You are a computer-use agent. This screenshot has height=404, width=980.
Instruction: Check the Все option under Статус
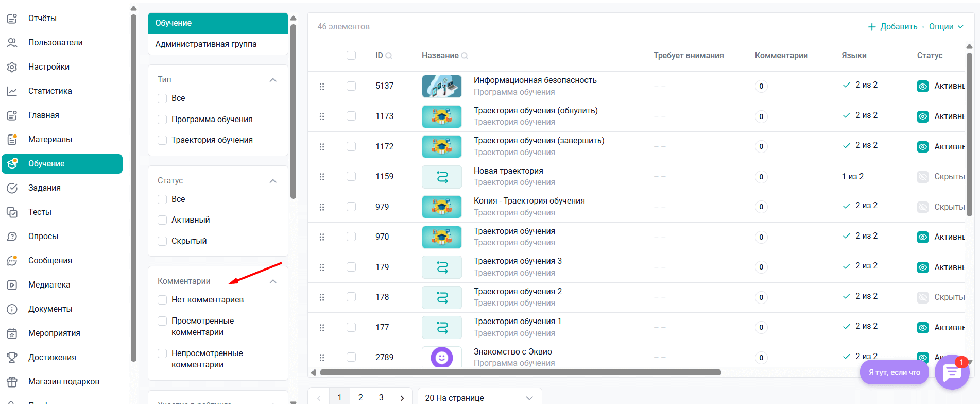pyautogui.click(x=162, y=199)
